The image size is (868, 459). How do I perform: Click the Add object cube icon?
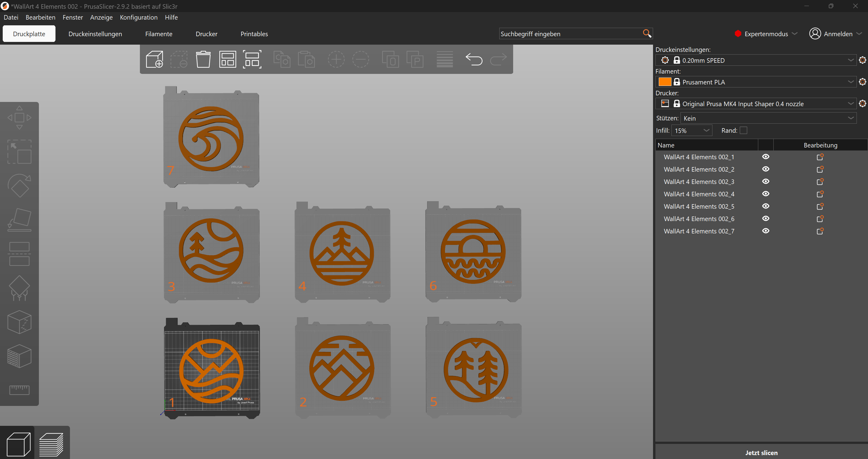pos(155,59)
